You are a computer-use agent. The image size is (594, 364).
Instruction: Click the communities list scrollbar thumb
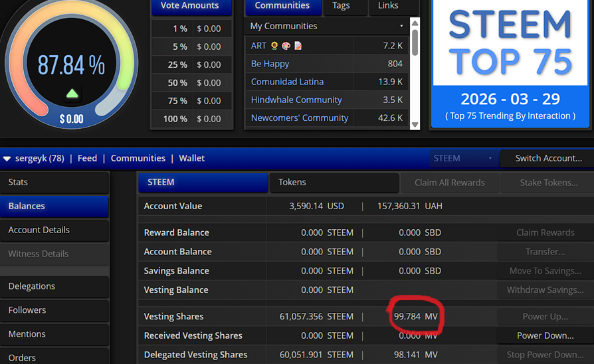point(415,43)
